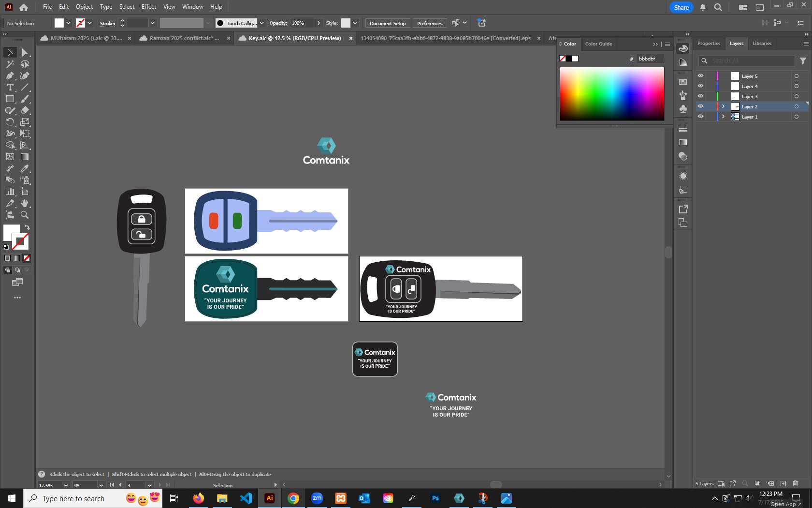Viewport: 812px width, 508px height.
Task: Select the Lasso tool
Action: [x=25, y=64]
